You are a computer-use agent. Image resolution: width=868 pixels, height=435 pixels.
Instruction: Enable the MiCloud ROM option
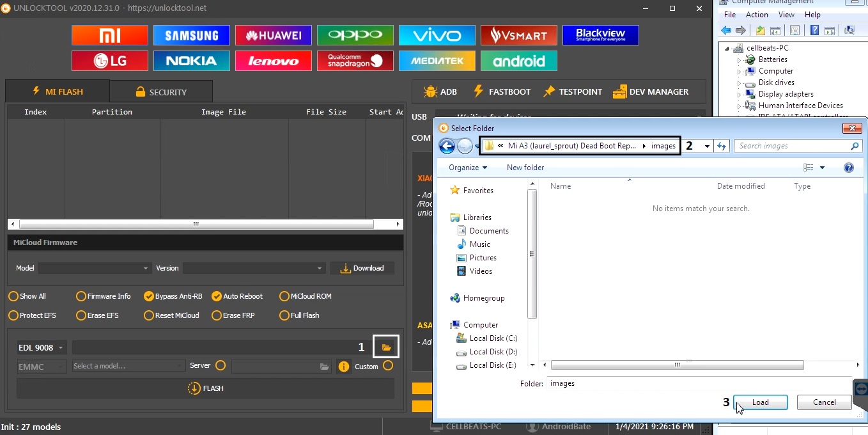(x=306, y=296)
